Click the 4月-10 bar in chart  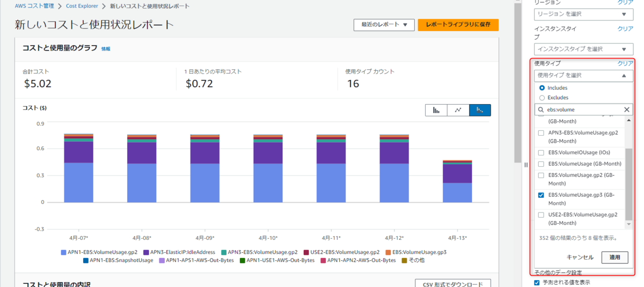pos(268,168)
